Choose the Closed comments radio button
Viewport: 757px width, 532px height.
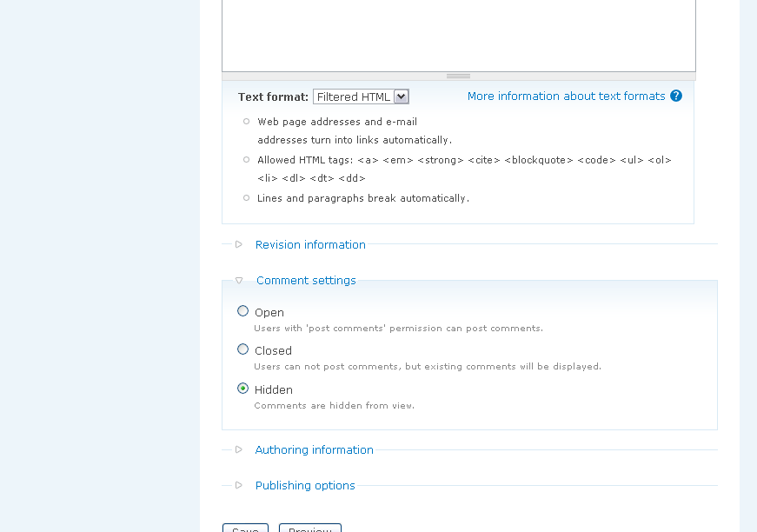[x=243, y=349]
